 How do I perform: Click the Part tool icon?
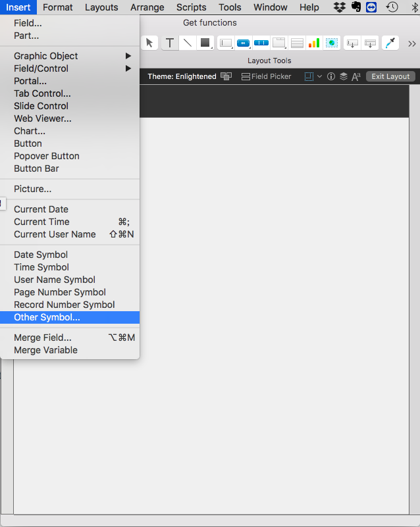[370, 43]
